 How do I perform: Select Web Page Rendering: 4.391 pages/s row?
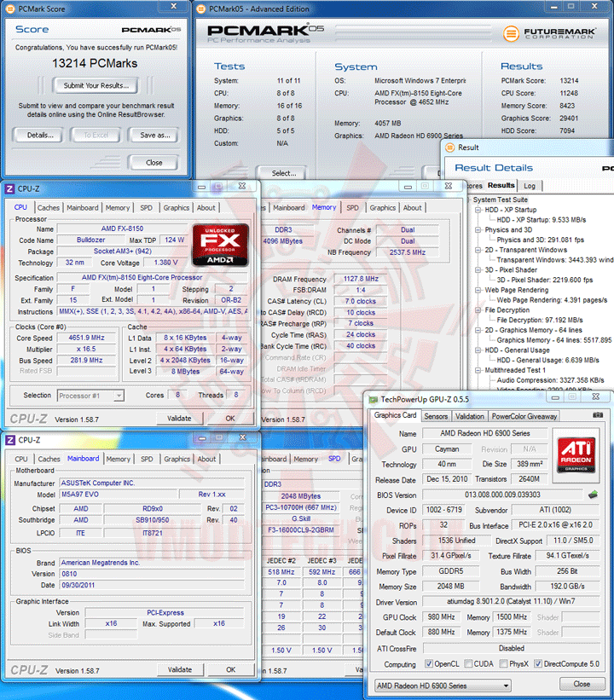(x=552, y=300)
